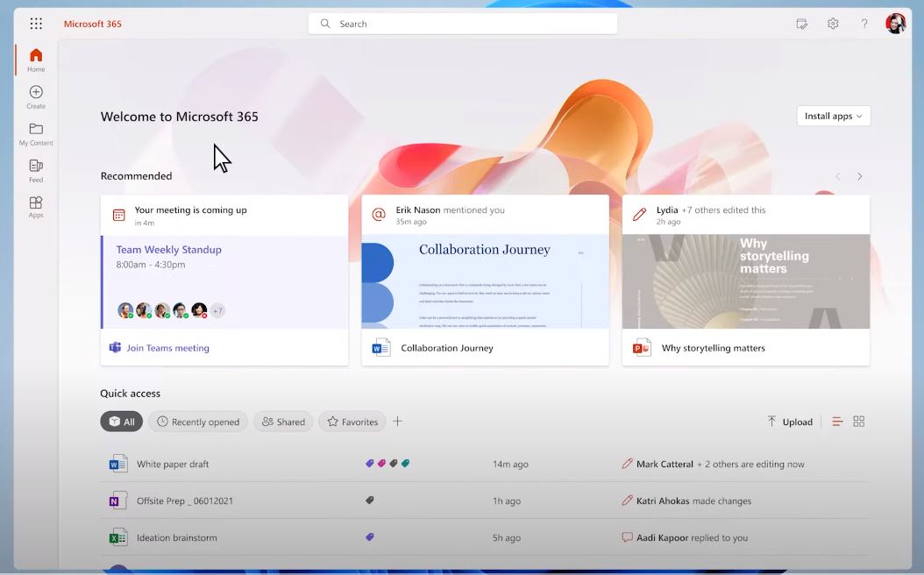Click the purple tag on Ideation brainstorm row

[x=369, y=536]
